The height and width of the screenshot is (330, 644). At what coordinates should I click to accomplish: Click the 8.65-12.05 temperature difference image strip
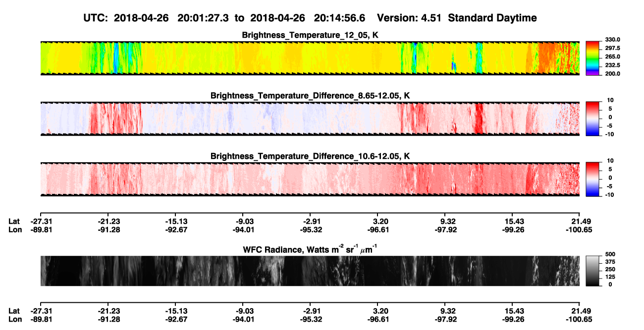click(310, 119)
